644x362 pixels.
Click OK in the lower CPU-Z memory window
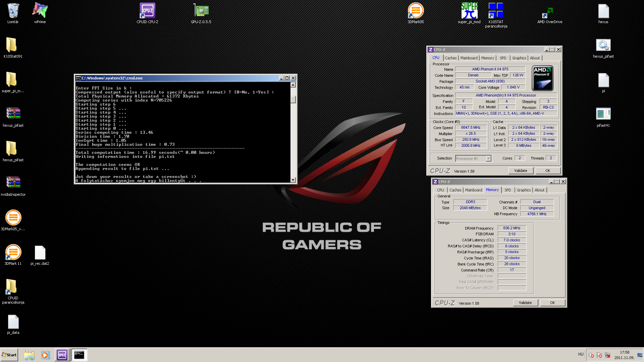click(552, 303)
